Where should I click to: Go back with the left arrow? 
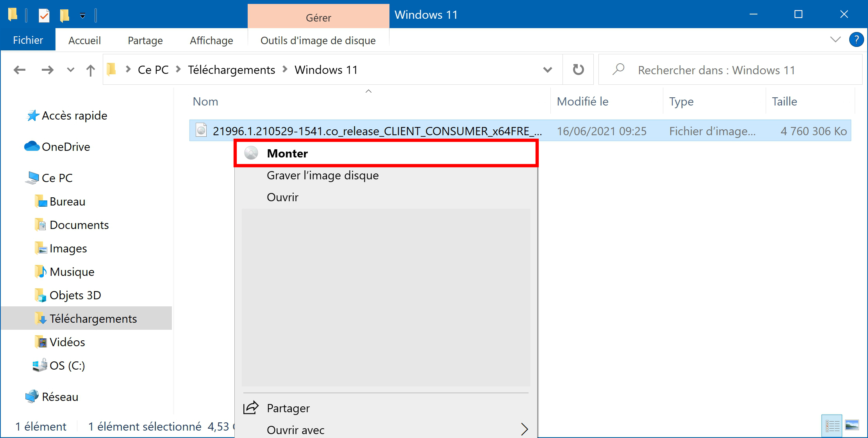click(x=20, y=70)
